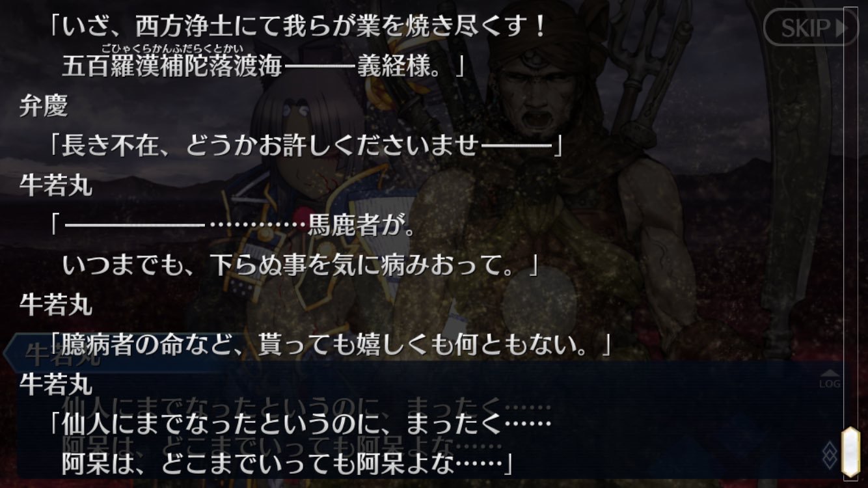Image resolution: width=868 pixels, height=488 pixels.
Task: Tap the SKIP button
Action: point(810,27)
